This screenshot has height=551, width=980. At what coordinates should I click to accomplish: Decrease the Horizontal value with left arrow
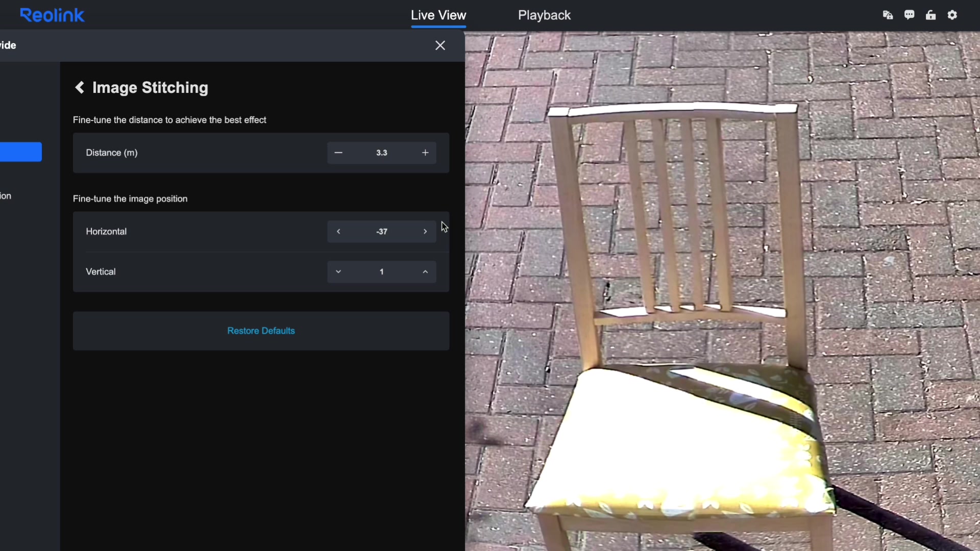point(338,231)
